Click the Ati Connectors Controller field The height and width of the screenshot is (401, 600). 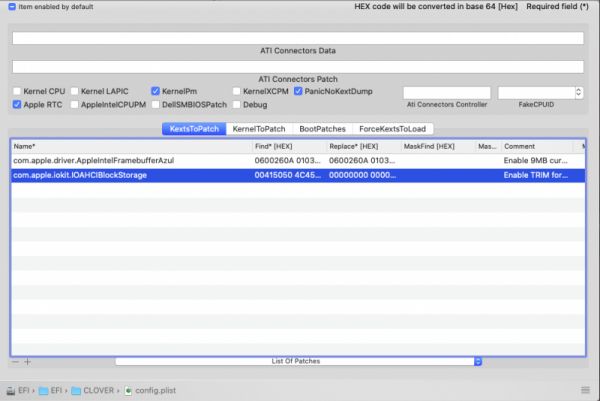pyautogui.click(x=447, y=93)
